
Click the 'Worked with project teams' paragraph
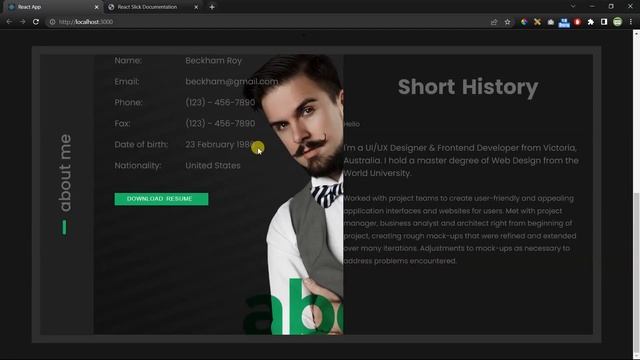(x=460, y=229)
